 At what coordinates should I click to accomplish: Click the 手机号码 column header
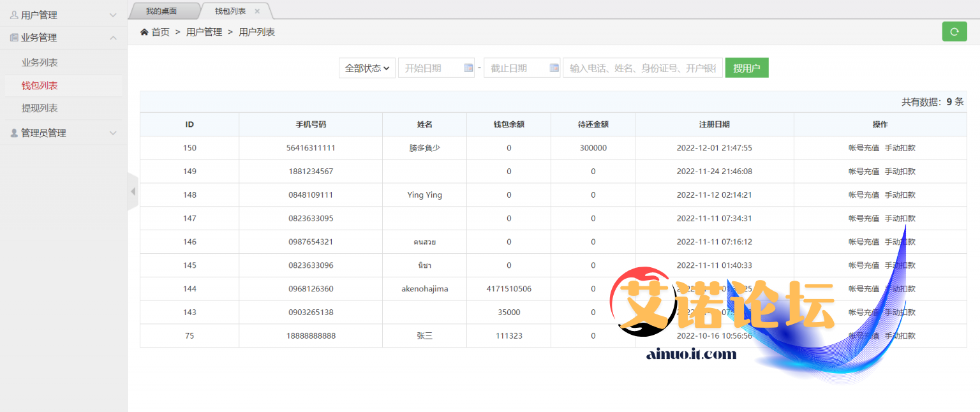[x=311, y=124]
